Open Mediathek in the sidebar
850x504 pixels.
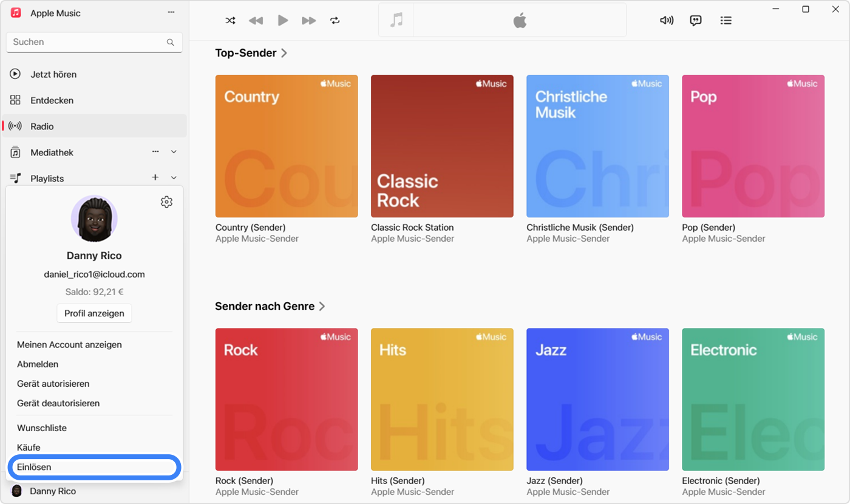(52, 152)
